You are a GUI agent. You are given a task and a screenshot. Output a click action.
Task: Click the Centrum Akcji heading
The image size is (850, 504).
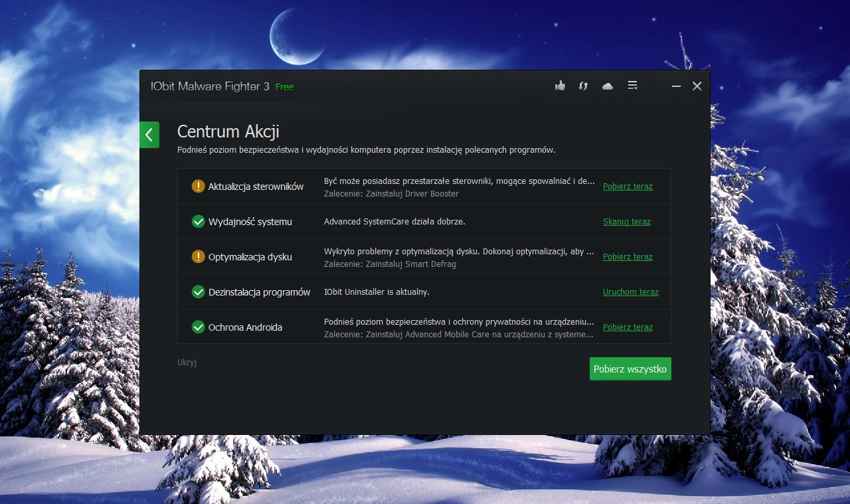point(228,131)
